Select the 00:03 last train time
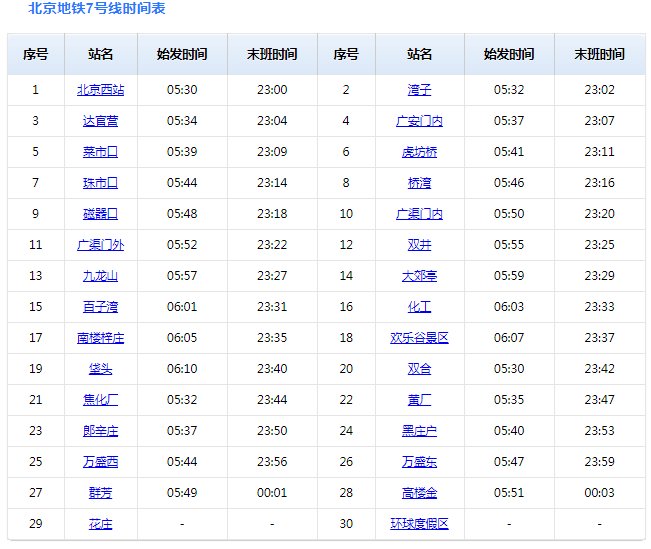This screenshot has height=549, width=651. pyautogui.click(x=600, y=493)
